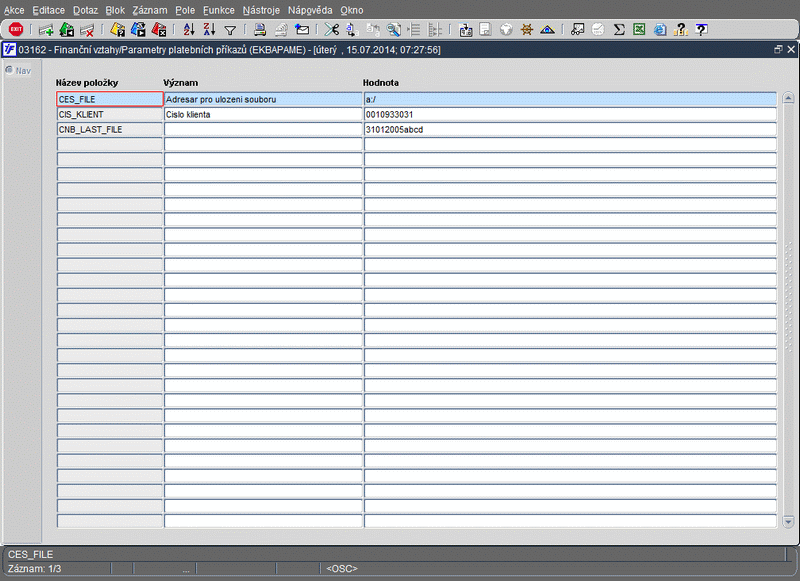
Task: Click scrollbar up arrow of the table
Action: pos(788,98)
